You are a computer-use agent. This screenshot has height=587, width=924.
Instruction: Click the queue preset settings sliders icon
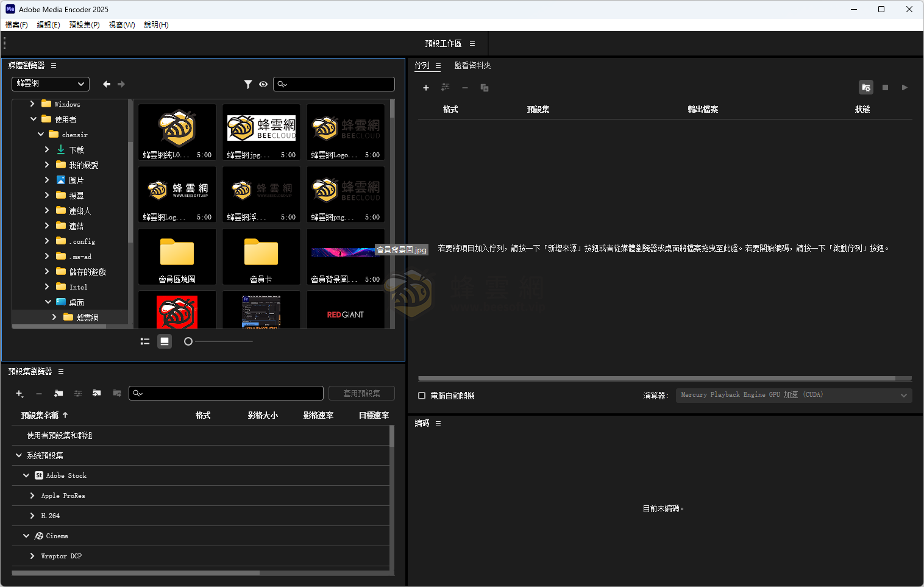tap(446, 88)
